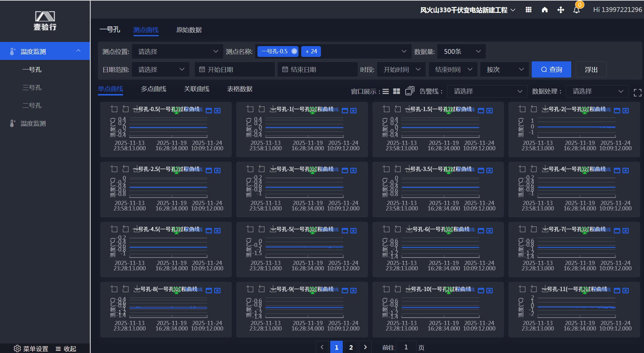Switch to the 原始数据 tab
This screenshot has width=644, height=353.
tap(189, 30)
